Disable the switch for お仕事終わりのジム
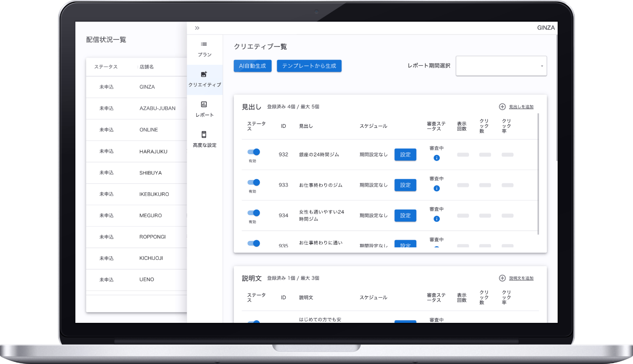 pos(254,182)
